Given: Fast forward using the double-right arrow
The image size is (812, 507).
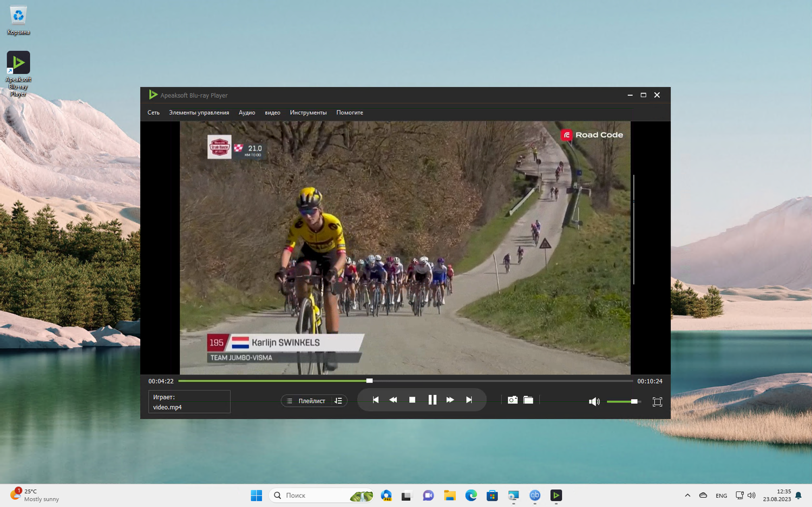Looking at the screenshot, I should [450, 400].
